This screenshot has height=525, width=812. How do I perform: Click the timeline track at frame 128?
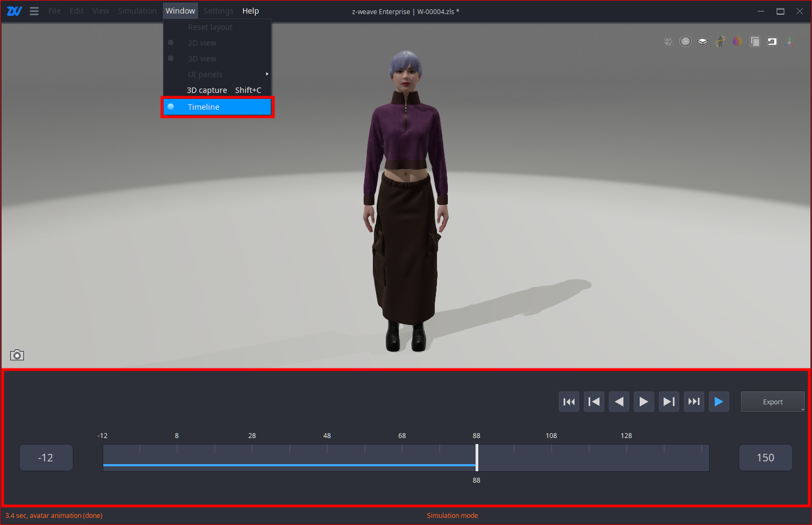[626, 458]
